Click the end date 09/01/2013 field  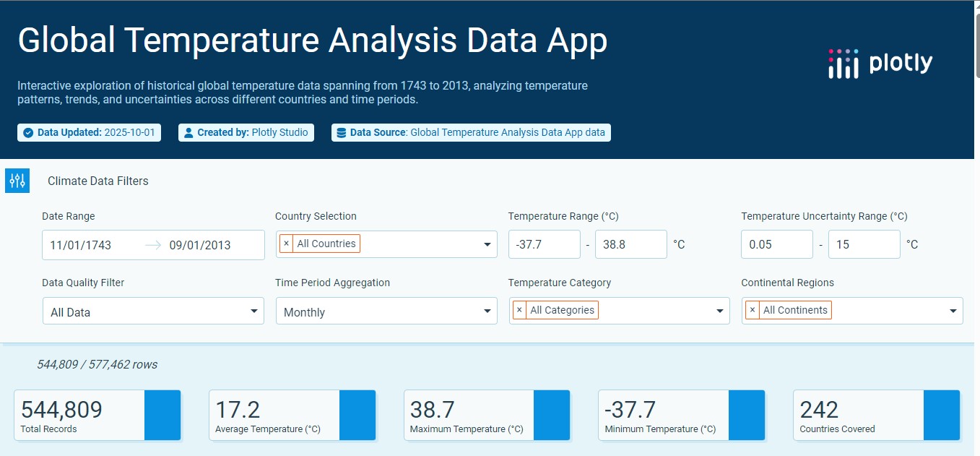pos(200,245)
